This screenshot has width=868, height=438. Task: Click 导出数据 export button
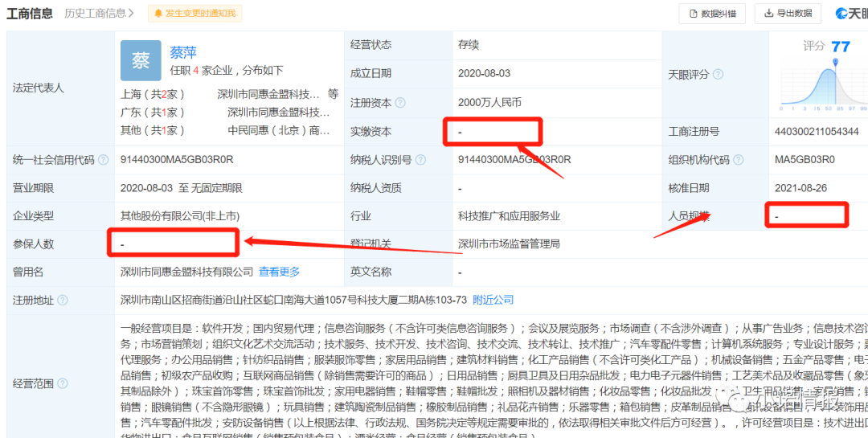click(x=788, y=14)
